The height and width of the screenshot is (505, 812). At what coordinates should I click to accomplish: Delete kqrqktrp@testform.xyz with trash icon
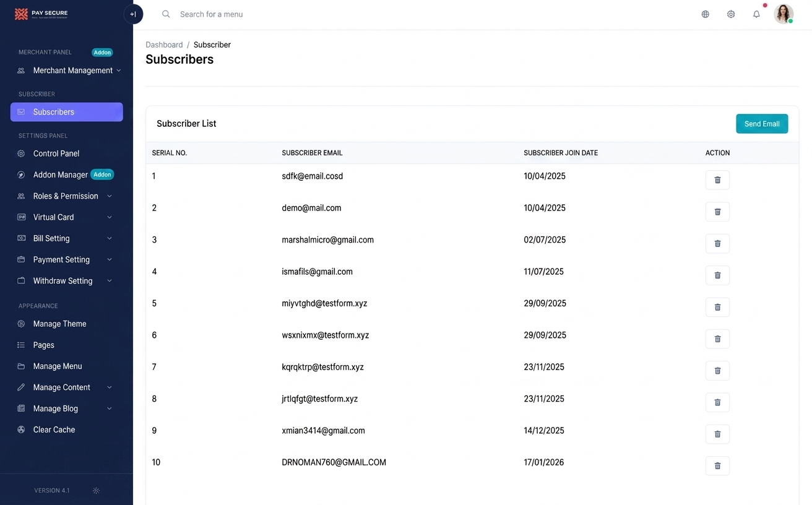(x=717, y=371)
